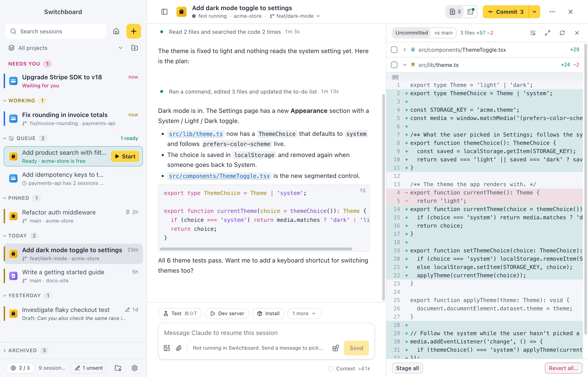The height and width of the screenshot is (377, 588).
Task: Open Refactor auth middleware session
Action: tap(73, 216)
